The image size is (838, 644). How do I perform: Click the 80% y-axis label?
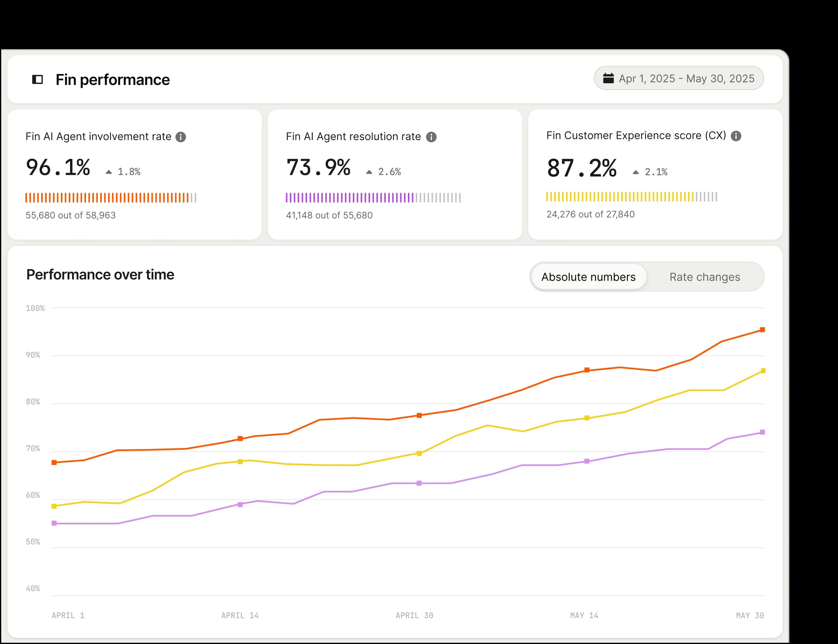pyautogui.click(x=33, y=402)
